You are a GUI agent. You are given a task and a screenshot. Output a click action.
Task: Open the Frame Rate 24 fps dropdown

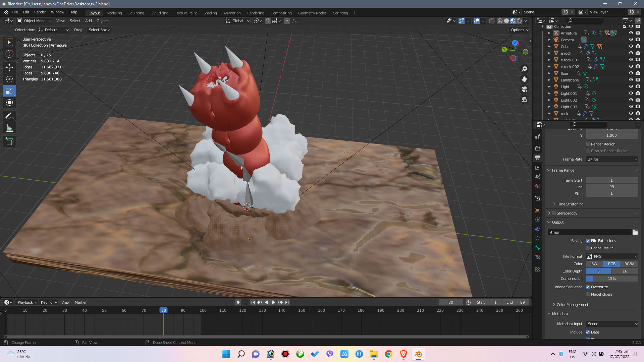(x=612, y=159)
